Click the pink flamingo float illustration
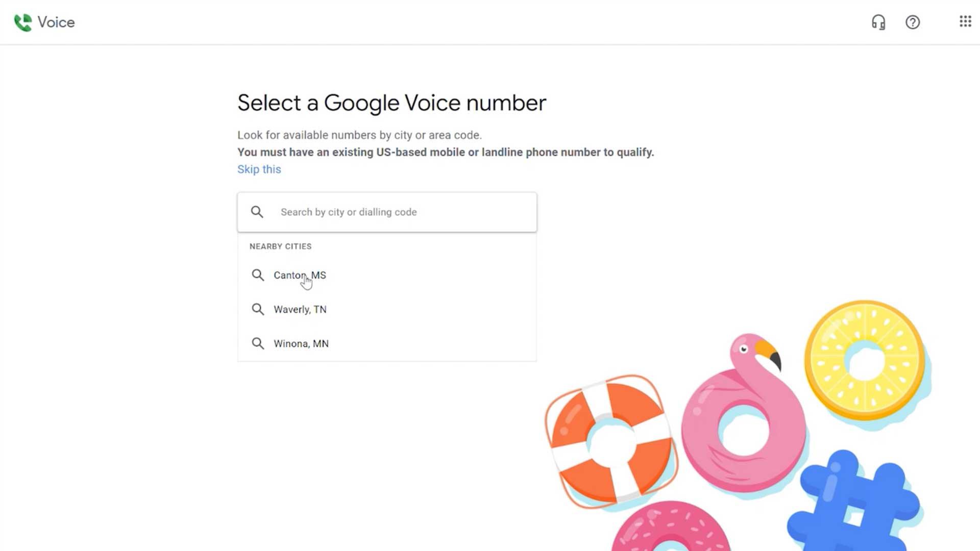Image resolution: width=980 pixels, height=551 pixels. pyautogui.click(x=744, y=413)
